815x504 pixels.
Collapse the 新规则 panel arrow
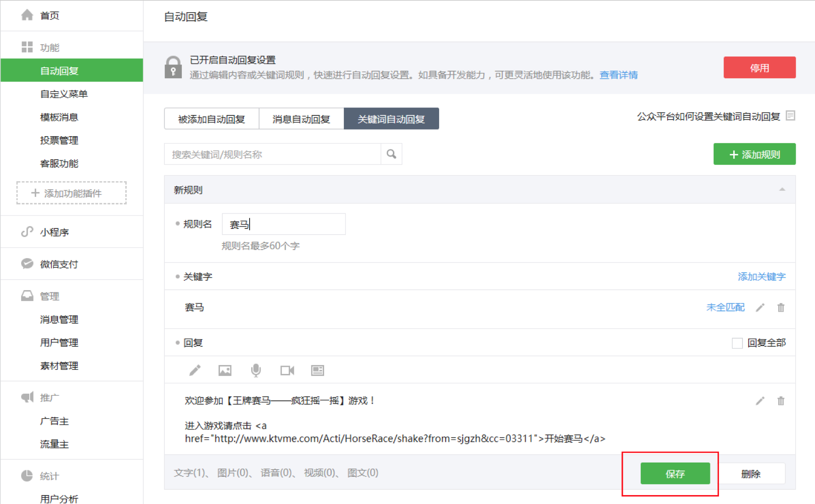click(782, 189)
